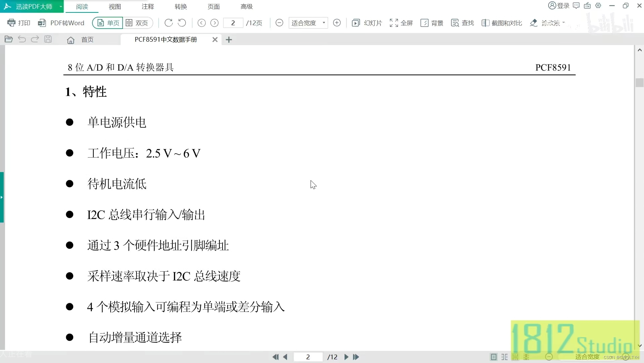Launch the 幻灯片 slideshow mode

(367, 23)
